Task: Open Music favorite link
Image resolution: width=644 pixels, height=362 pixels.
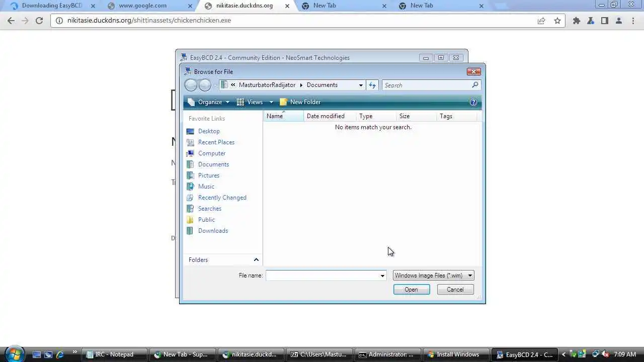Action: coord(206,187)
